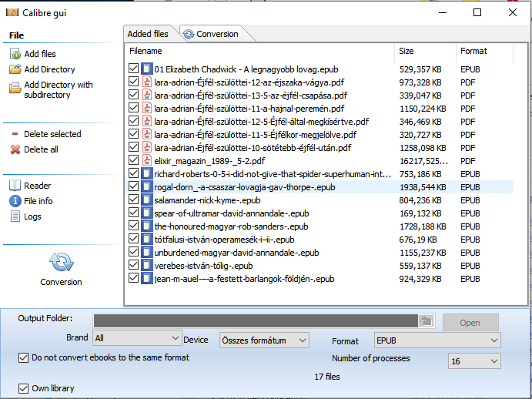Click the Open output folder button
532x399 pixels.
tap(470, 322)
